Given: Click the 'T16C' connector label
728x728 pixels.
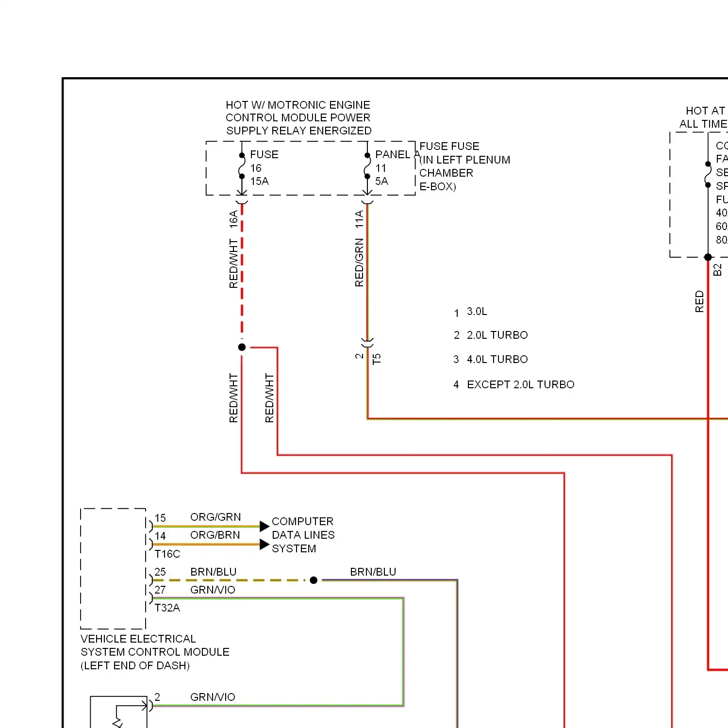Looking at the screenshot, I should 167,554.
